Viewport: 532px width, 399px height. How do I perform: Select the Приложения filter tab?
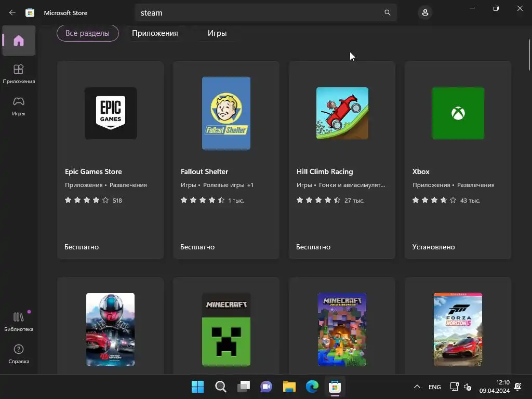[x=155, y=33]
